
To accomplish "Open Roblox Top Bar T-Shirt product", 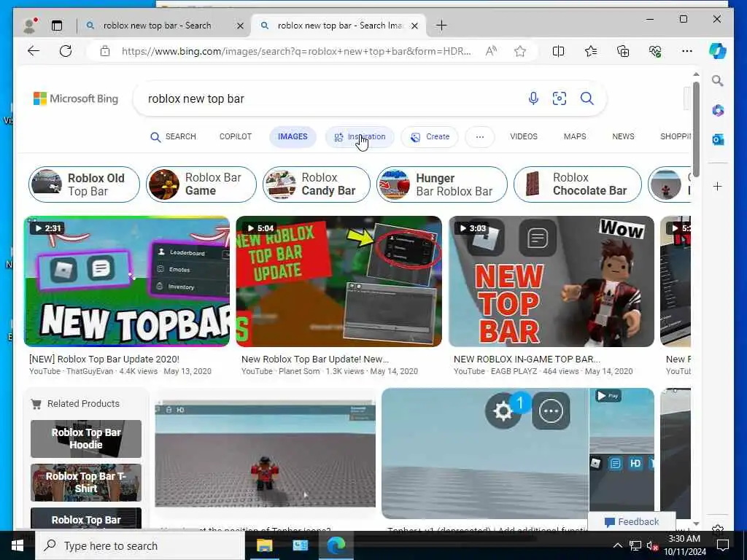I will click(86, 483).
